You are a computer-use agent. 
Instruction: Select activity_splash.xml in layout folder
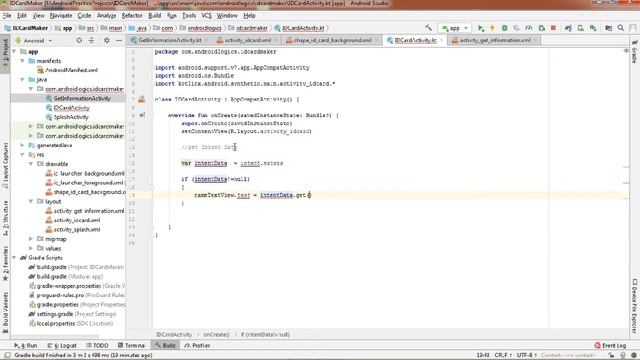pos(73,229)
